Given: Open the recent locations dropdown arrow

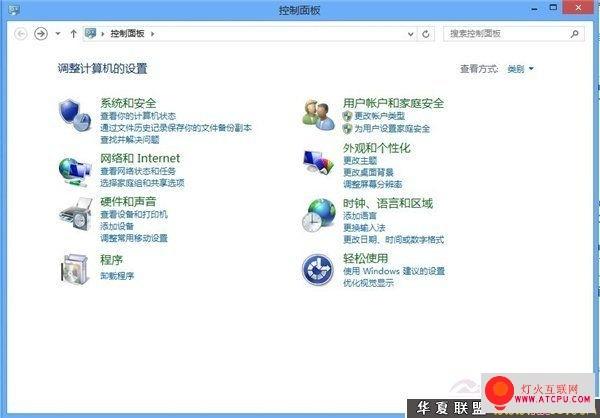Looking at the screenshot, I should pyautogui.click(x=58, y=34).
